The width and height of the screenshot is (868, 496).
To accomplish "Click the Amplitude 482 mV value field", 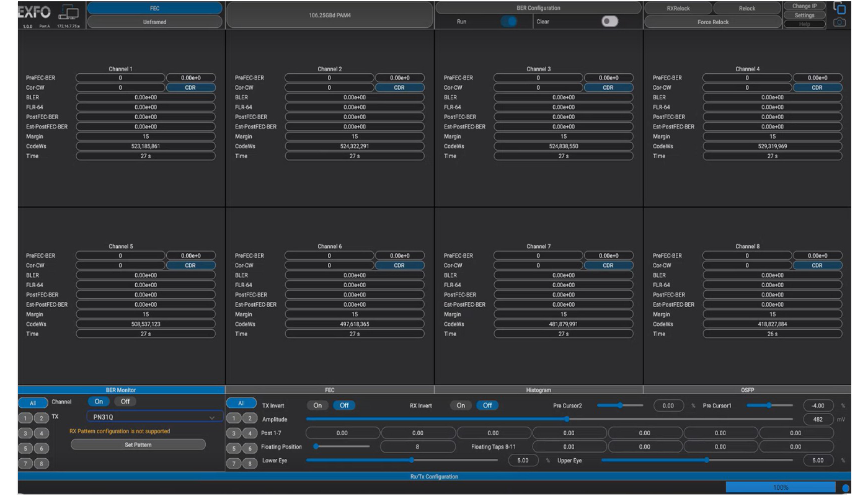I will click(x=817, y=419).
